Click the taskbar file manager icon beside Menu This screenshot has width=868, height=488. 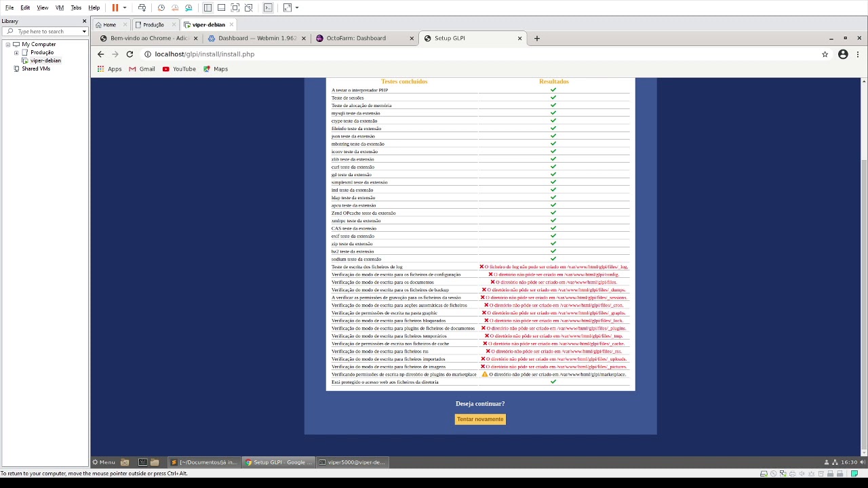[125, 462]
